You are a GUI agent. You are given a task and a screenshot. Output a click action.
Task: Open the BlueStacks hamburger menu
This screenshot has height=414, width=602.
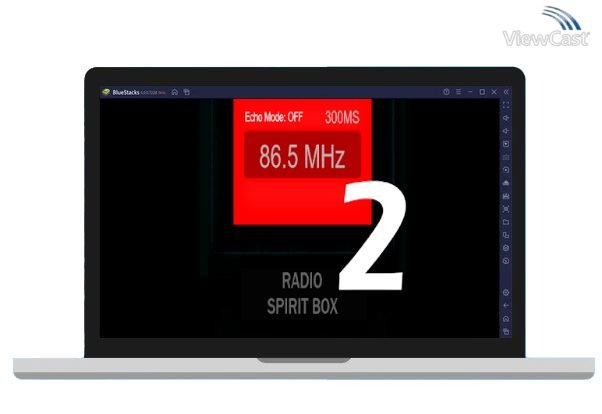pos(458,92)
